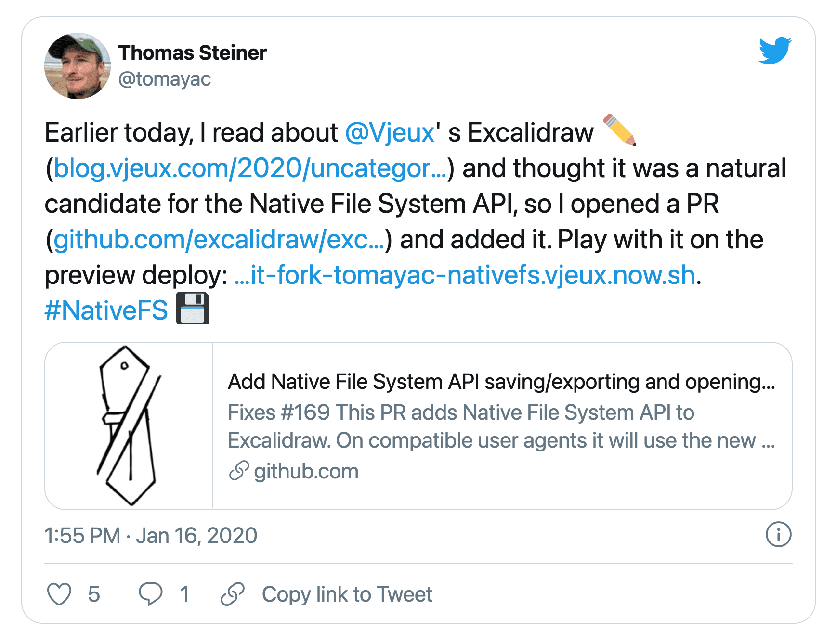836x644 pixels.
Task: Open replies using speech bubble icon
Action: (151, 594)
